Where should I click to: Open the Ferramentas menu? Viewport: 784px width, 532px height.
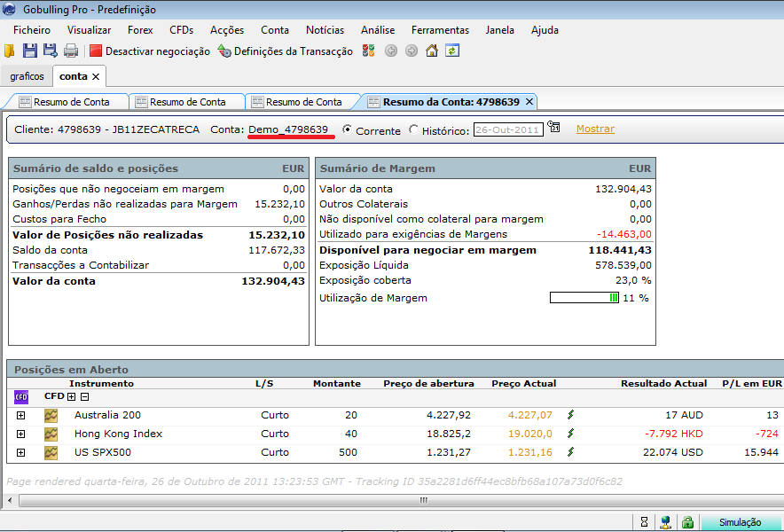[440, 30]
